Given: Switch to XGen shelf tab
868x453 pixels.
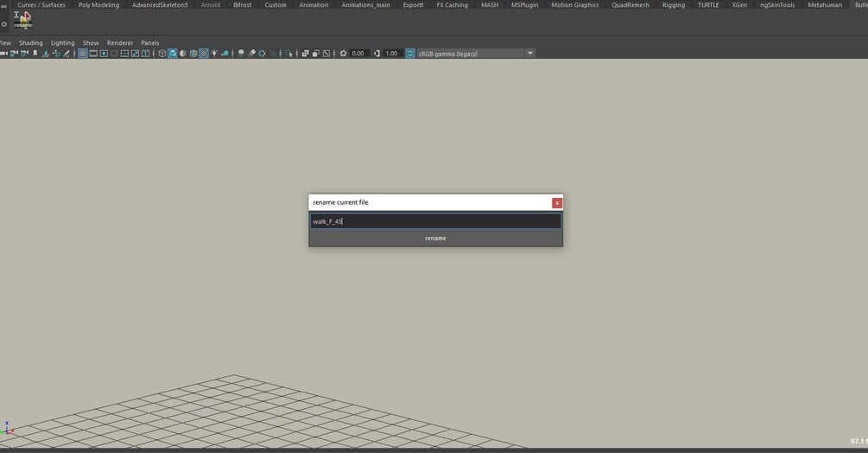Looking at the screenshot, I should [739, 5].
